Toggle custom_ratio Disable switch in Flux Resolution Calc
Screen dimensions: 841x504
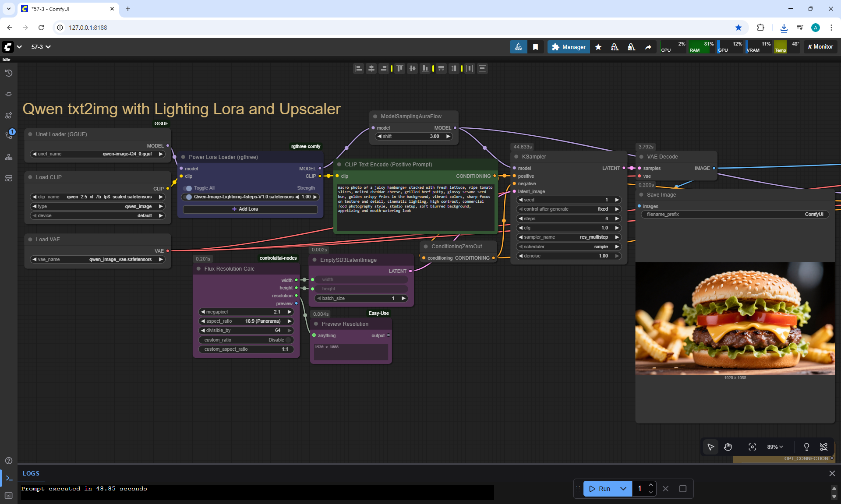pyautogui.click(x=288, y=340)
